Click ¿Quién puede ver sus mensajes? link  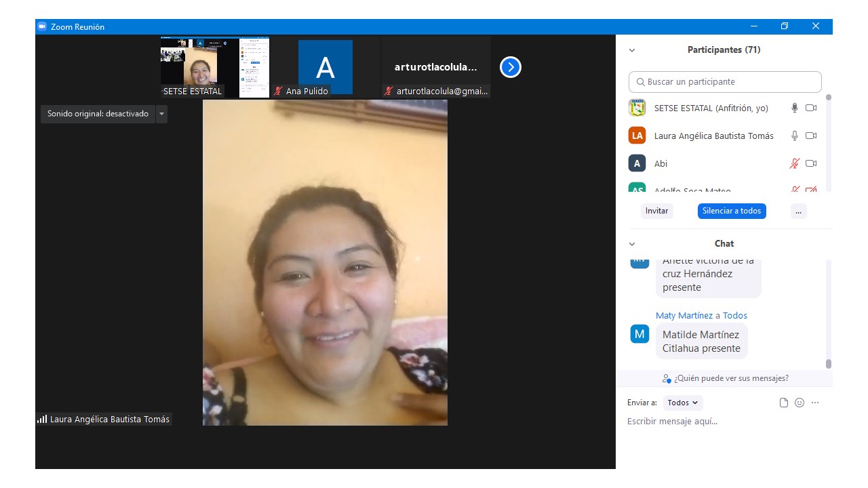tap(731, 378)
